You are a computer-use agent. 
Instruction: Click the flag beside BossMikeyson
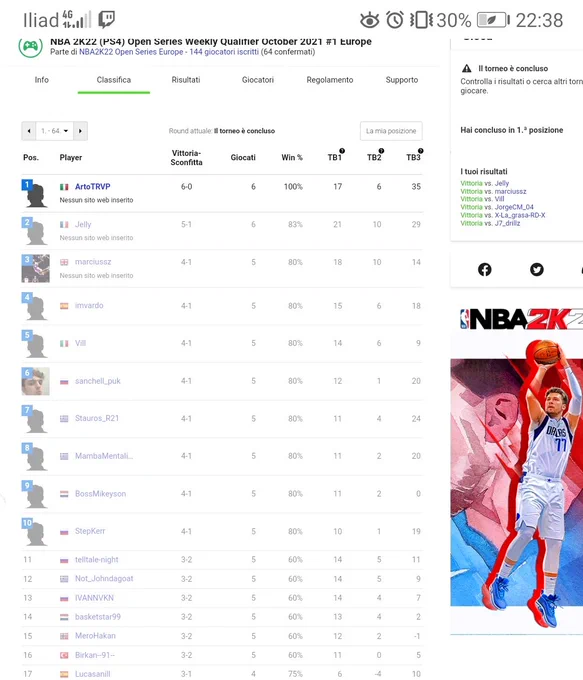coord(64,494)
